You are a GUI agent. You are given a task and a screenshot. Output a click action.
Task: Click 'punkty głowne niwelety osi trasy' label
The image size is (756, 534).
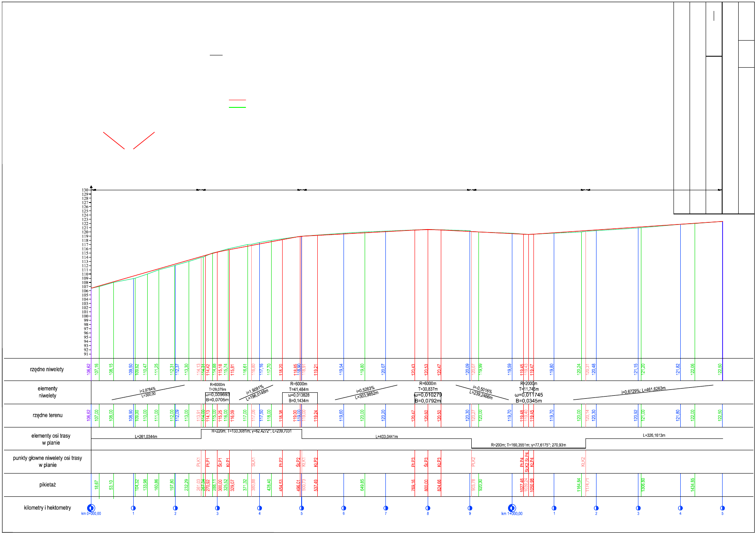[47, 458]
